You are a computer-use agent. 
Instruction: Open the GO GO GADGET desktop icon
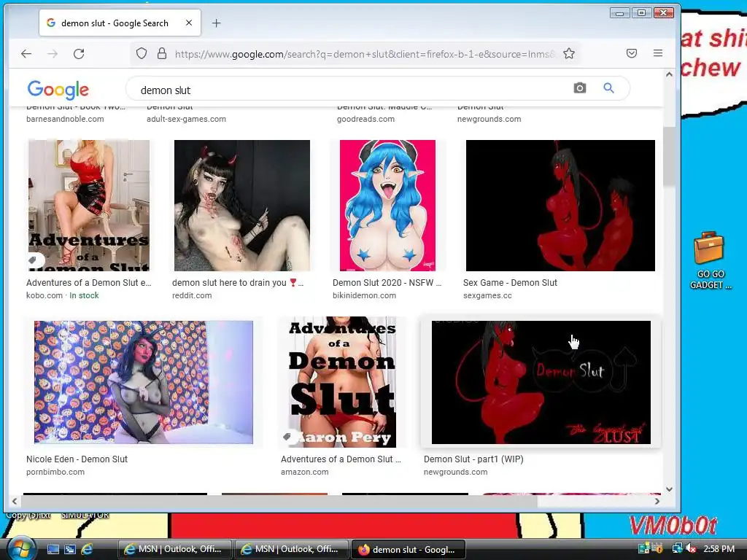709,260
